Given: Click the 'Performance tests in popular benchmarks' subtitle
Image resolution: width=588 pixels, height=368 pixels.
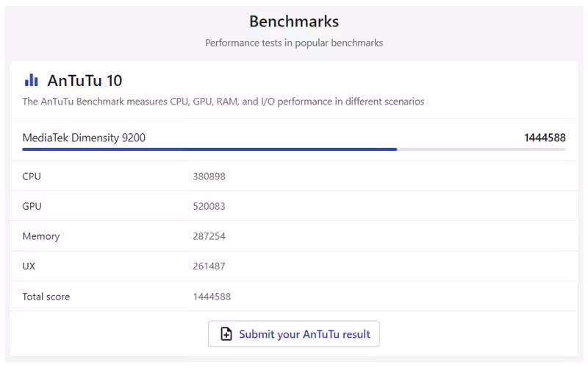Looking at the screenshot, I should coord(294,43).
